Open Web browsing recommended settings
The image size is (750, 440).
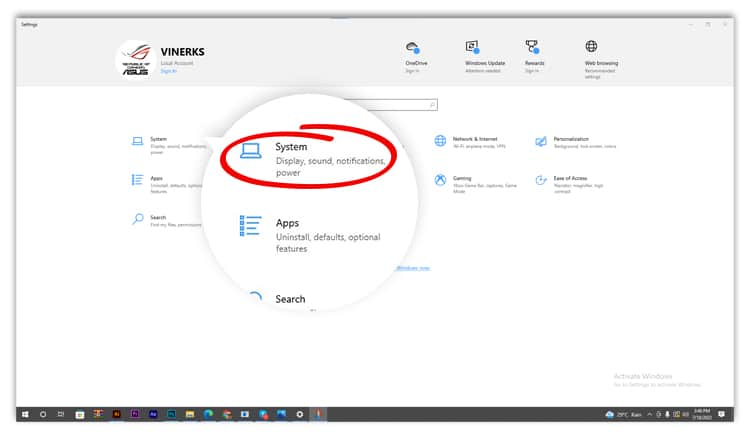point(591,47)
